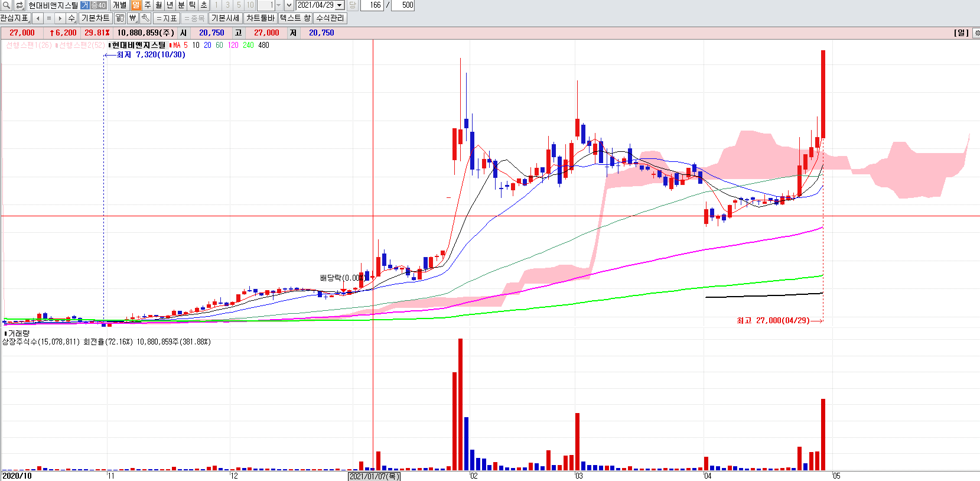
Task: Open the 기본차트 menu
Action: [95, 18]
